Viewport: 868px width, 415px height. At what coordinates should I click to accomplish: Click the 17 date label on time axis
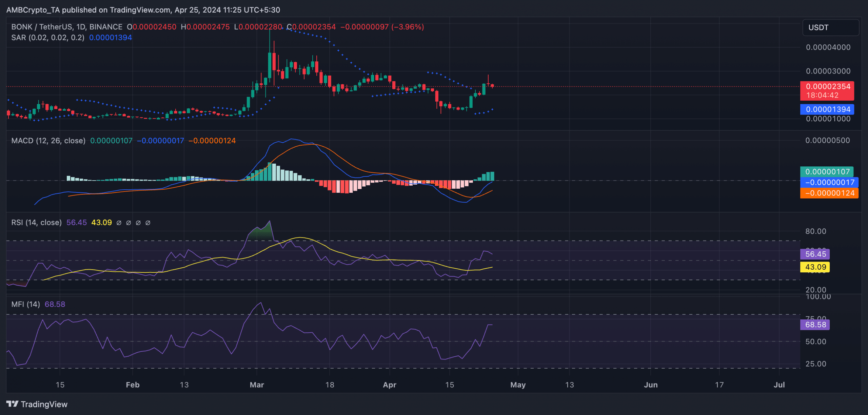(719, 385)
